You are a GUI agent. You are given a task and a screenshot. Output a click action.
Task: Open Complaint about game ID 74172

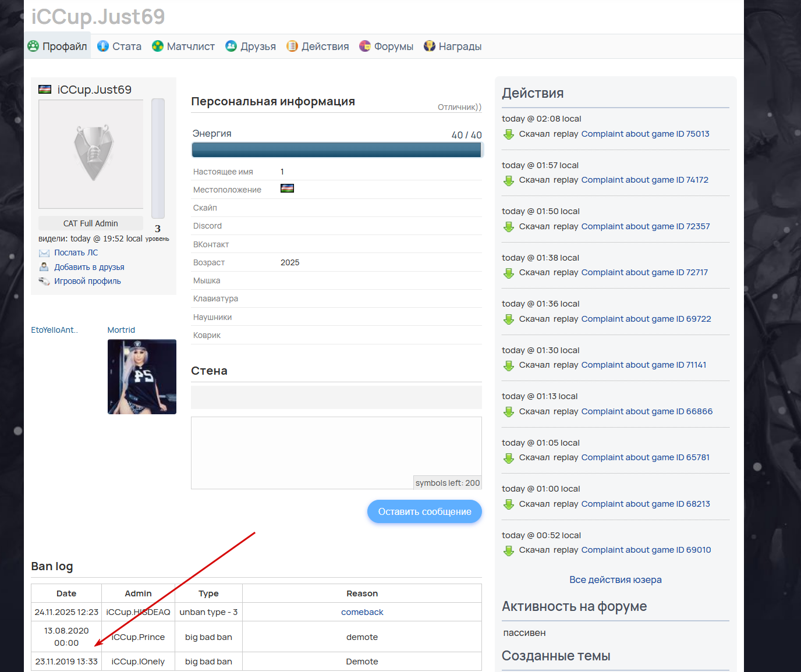645,180
